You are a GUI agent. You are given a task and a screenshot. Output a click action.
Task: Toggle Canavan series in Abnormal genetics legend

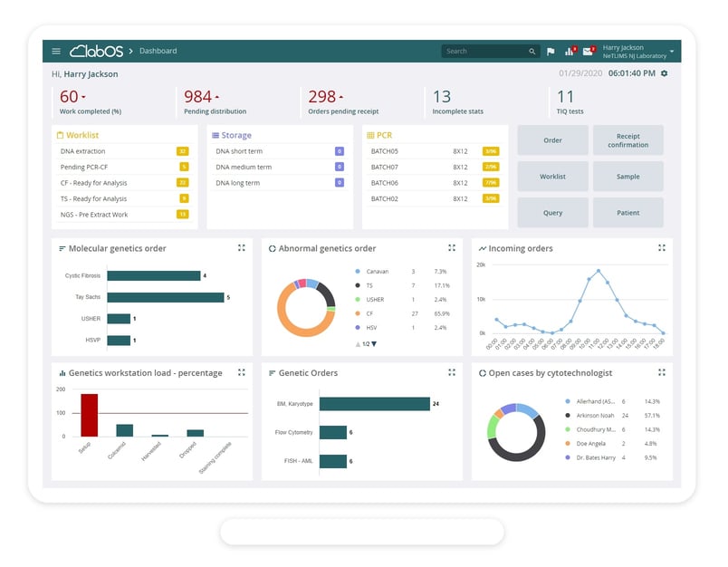[376, 272]
